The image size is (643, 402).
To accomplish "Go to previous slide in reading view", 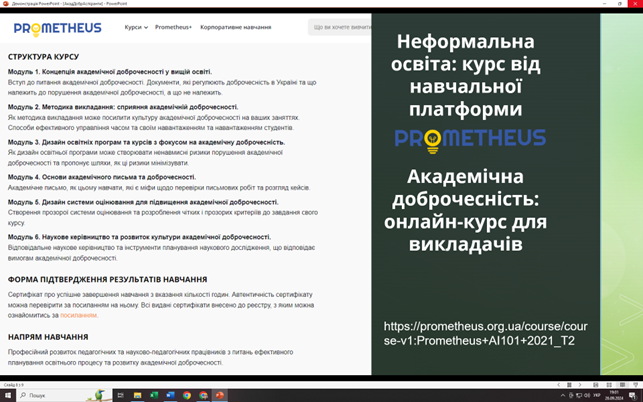I will coord(559,385).
